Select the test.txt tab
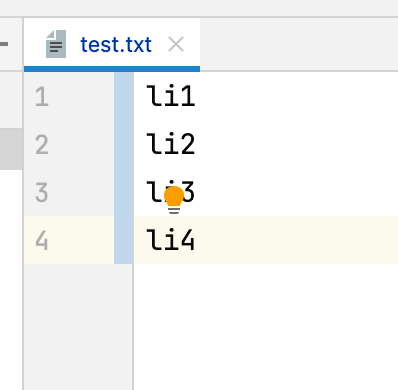The height and width of the screenshot is (390, 398). tap(112, 44)
